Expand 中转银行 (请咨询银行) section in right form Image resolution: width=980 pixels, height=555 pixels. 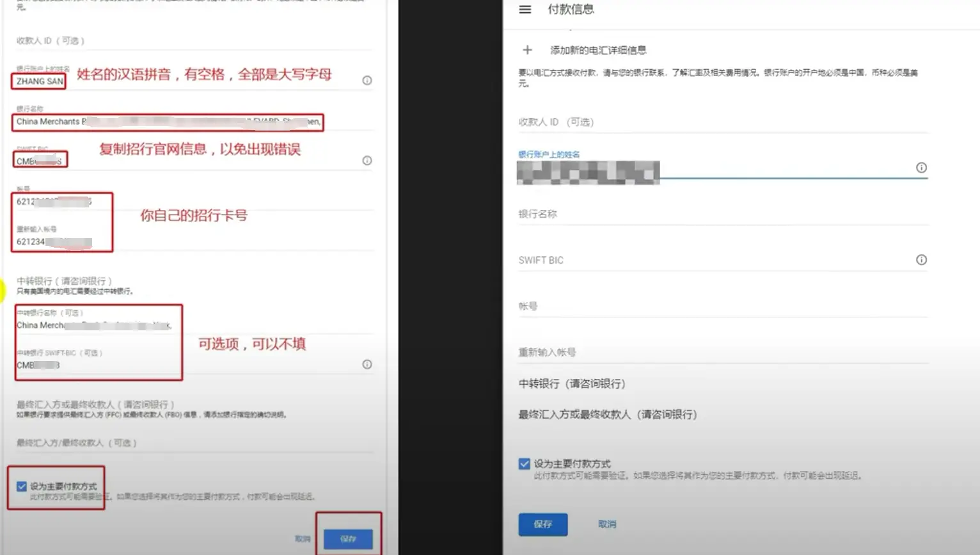(572, 383)
